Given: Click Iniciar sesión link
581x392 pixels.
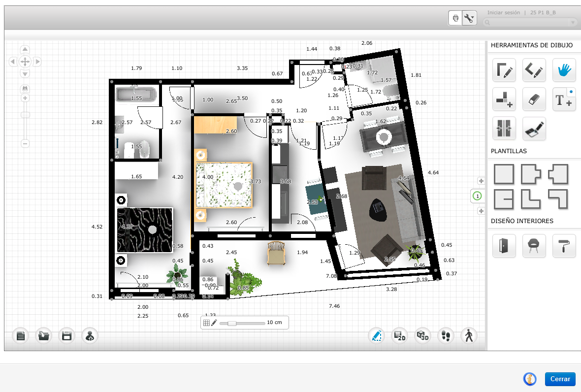Looking at the screenshot, I should pos(504,13).
